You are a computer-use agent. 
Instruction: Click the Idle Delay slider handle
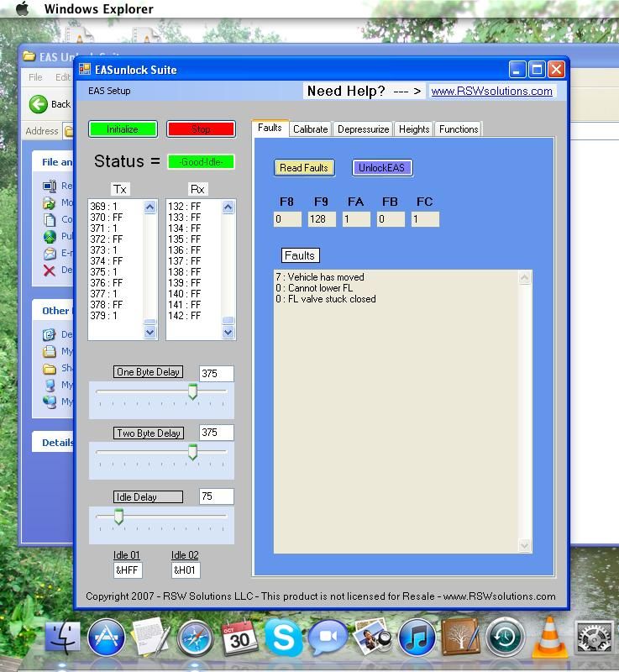point(118,517)
